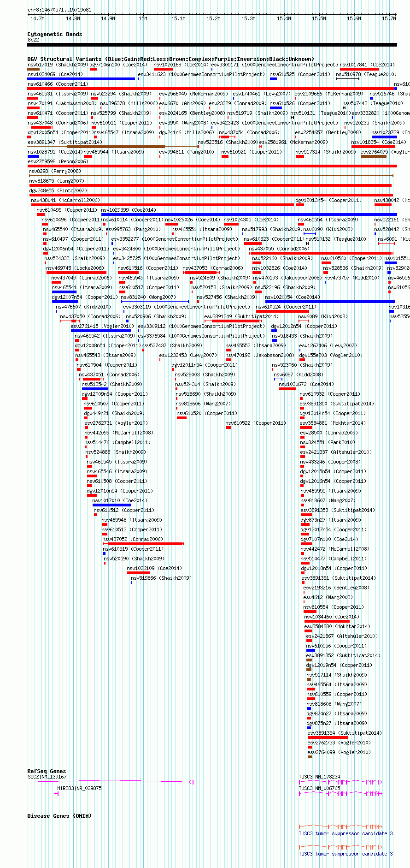Click the Disease Genes (OMIM) track title
This screenshot has width=410, height=868.
pos(59,816)
